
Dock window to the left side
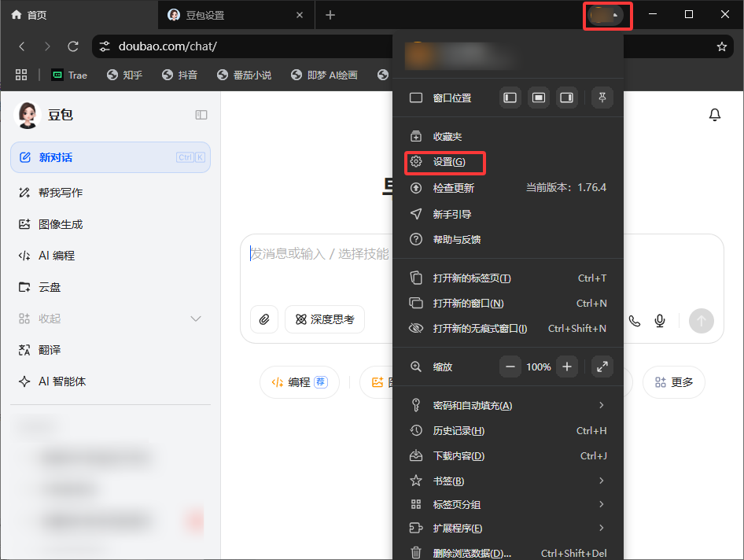click(x=510, y=98)
